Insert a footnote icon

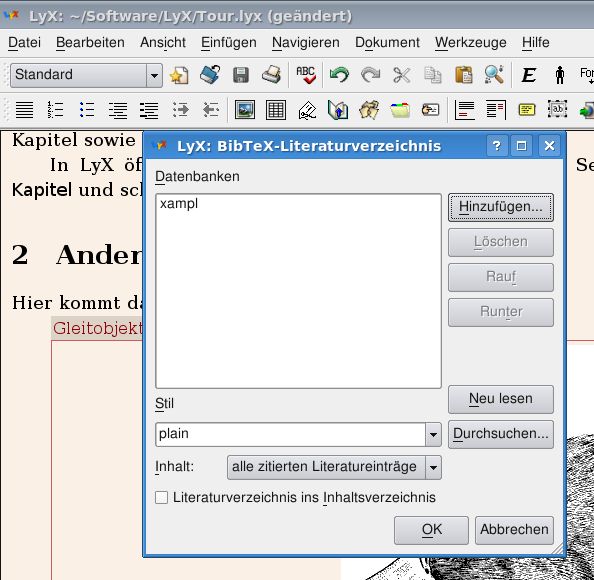click(464, 110)
